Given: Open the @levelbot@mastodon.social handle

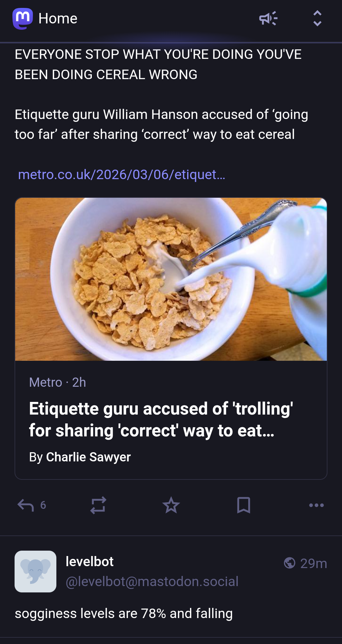Looking at the screenshot, I should coord(152,581).
